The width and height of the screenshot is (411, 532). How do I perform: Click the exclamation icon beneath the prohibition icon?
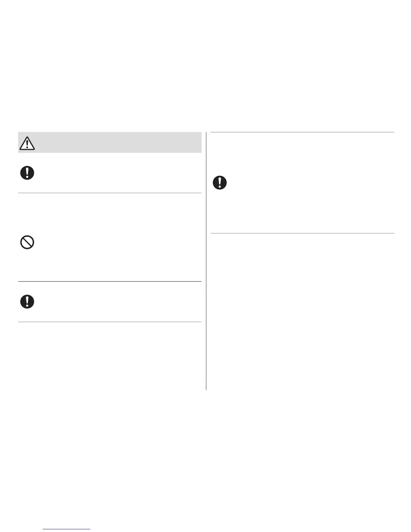pos(27,302)
